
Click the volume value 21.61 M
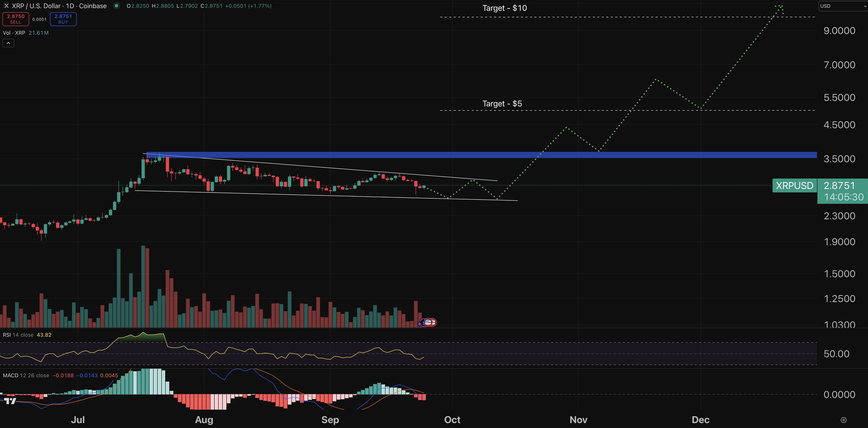39,33
